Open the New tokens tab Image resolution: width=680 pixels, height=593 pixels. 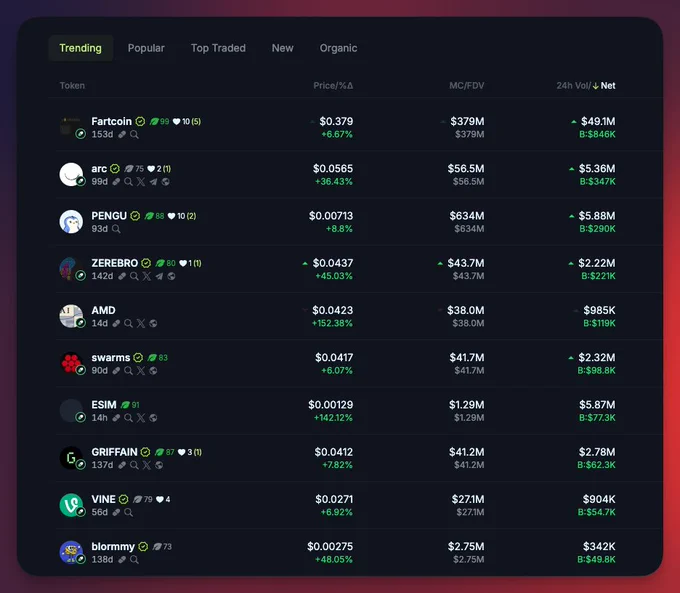point(282,48)
